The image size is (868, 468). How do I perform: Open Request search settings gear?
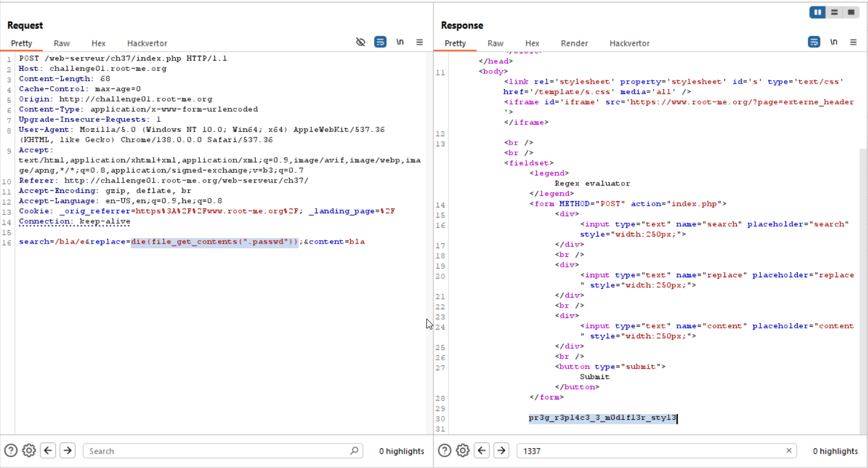point(29,451)
